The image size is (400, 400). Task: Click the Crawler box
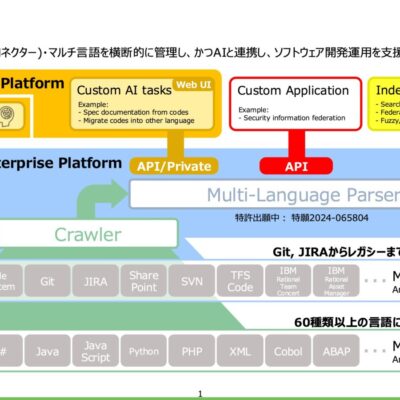tap(88, 234)
